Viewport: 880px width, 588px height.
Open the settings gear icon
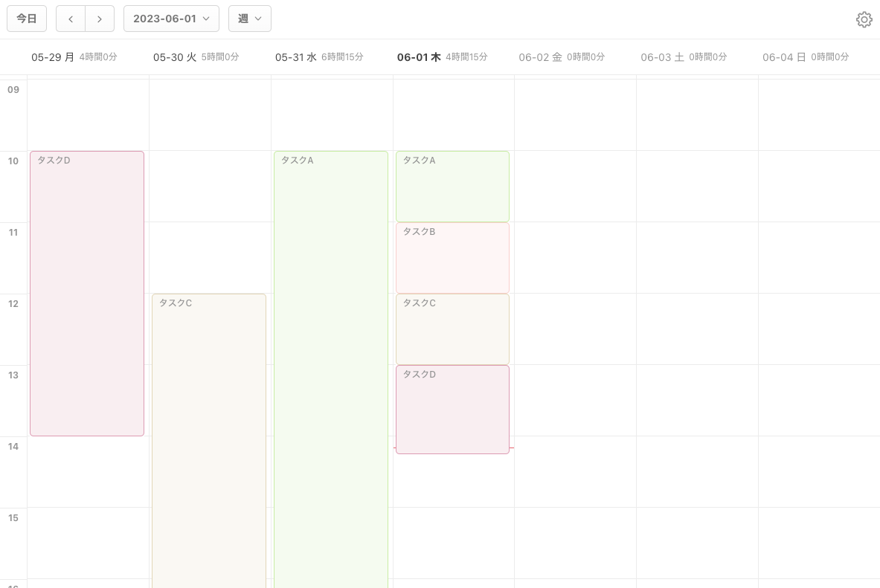pyautogui.click(x=864, y=19)
